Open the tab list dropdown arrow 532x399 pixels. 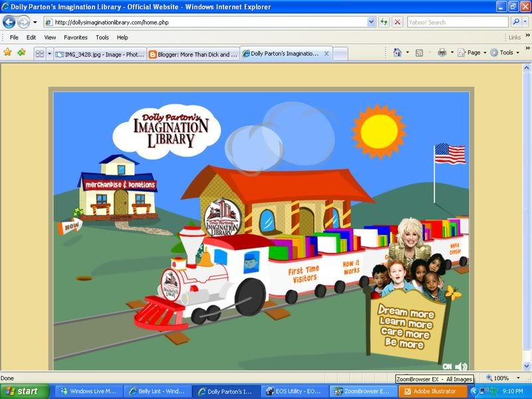[49, 54]
